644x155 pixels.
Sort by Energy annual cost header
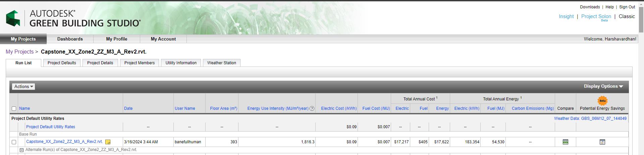point(442,108)
